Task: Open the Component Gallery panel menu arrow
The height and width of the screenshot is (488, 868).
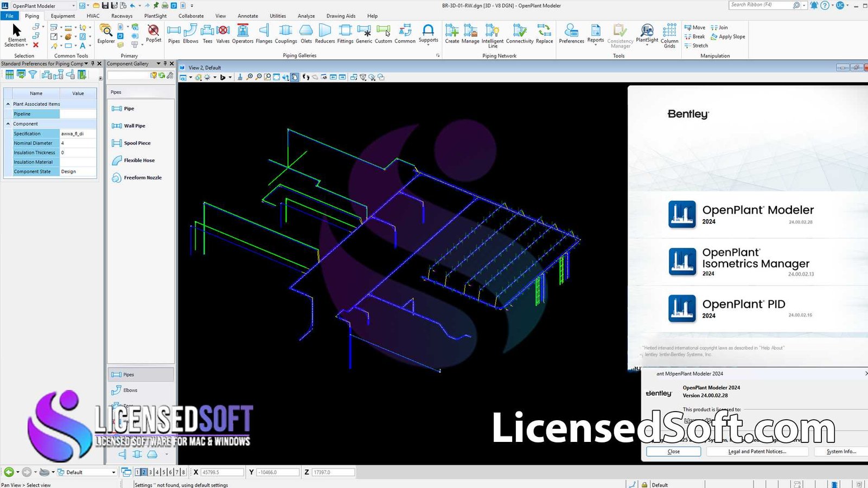Action: click(x=158, y=63)
